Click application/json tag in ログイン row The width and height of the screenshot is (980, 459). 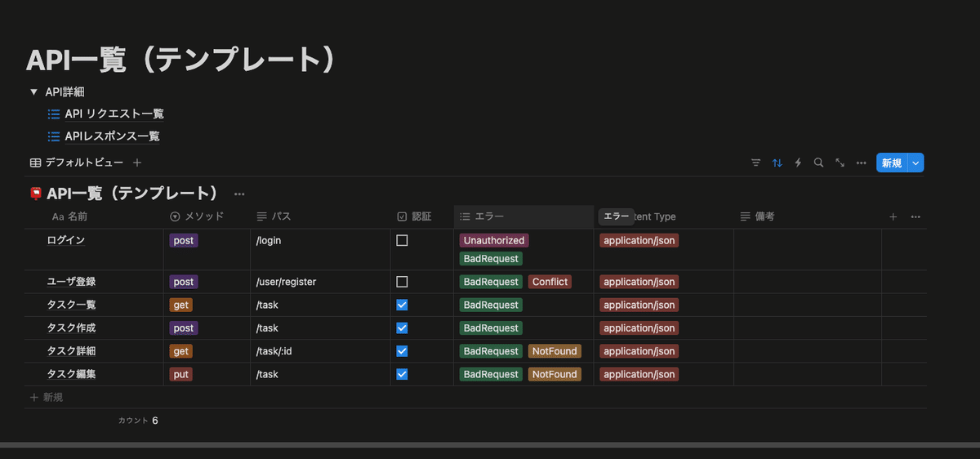point(639,241)
